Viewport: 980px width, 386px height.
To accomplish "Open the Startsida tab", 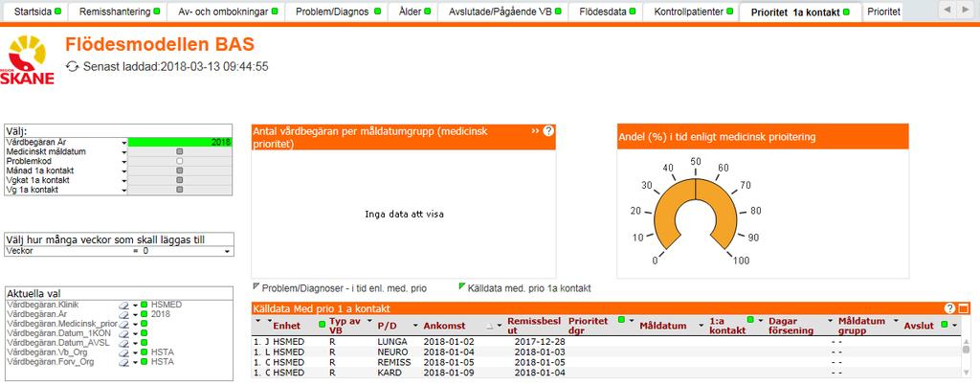I will 33,11.
